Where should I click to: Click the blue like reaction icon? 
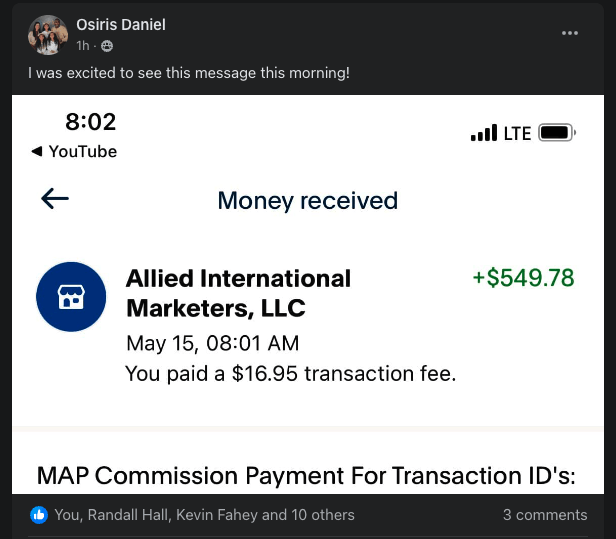coord(39,515)
